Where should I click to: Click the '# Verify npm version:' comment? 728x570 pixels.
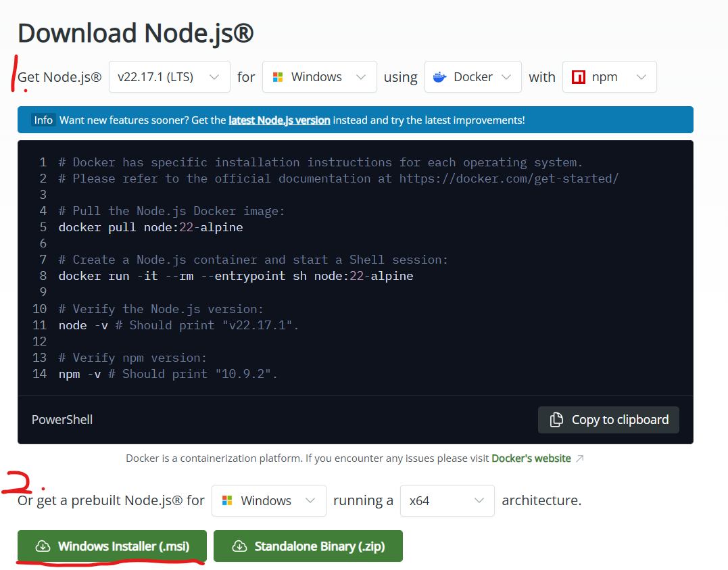pos(132,358)
